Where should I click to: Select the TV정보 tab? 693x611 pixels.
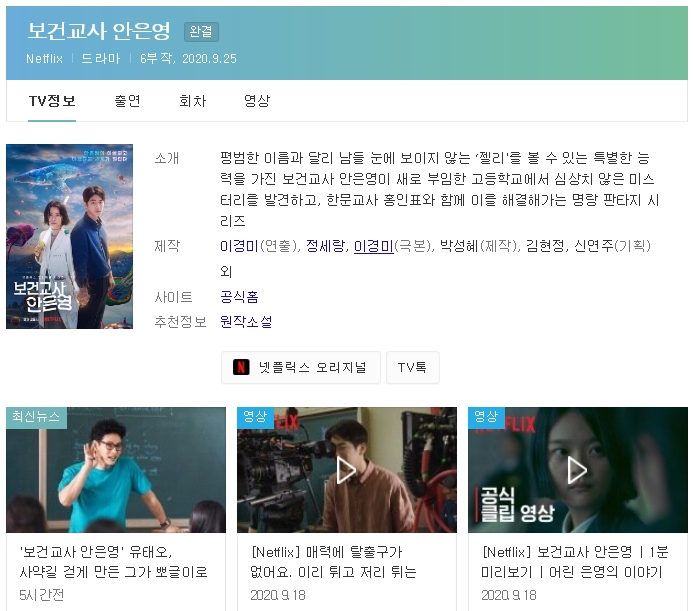(x=52, y=101)
